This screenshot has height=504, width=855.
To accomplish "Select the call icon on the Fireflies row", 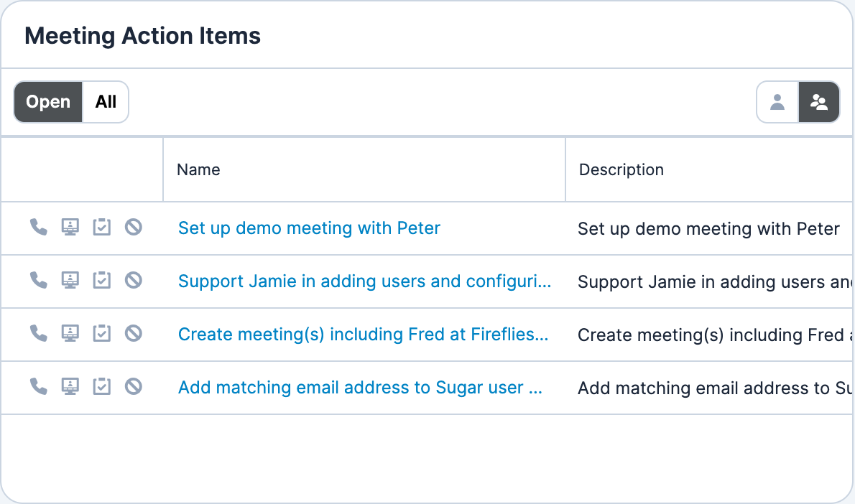I will coord(38,333).
